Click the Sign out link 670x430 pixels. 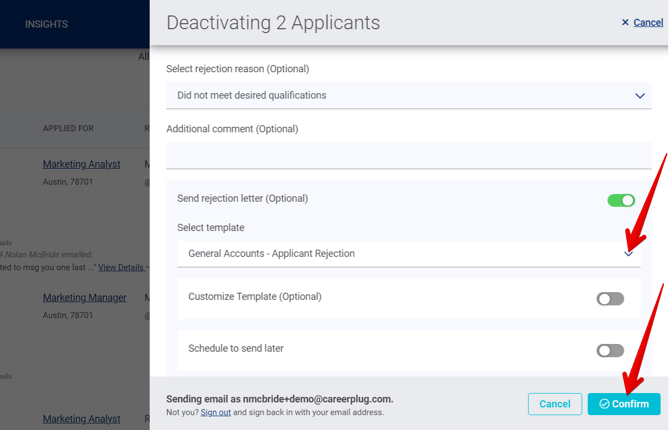coord(215,412)
